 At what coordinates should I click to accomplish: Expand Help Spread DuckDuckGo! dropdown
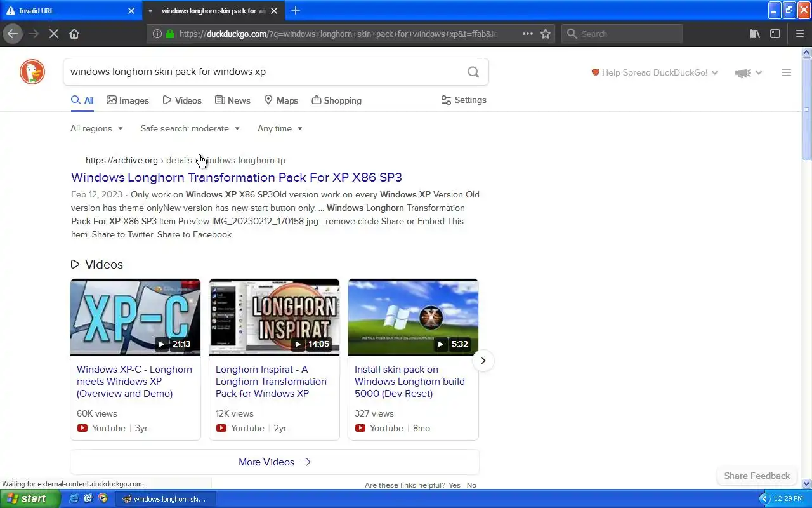click(x=655, y=72)
